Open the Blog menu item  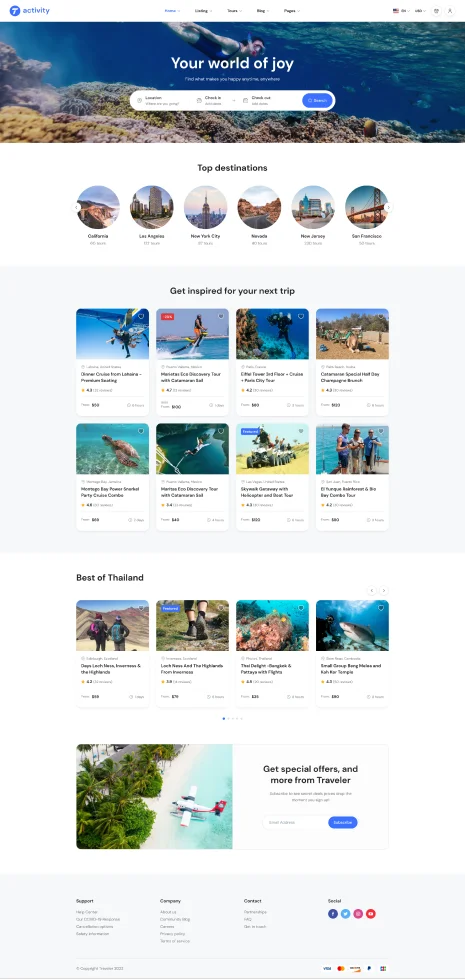click(262, 11)
